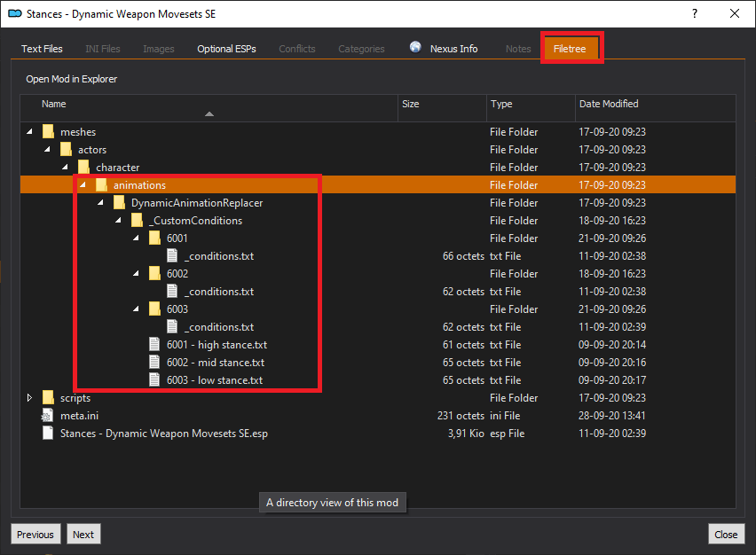Click the actors folder icon
Image resolution: width=756 pixels, height=555 pixels.
tap(66, 149)
